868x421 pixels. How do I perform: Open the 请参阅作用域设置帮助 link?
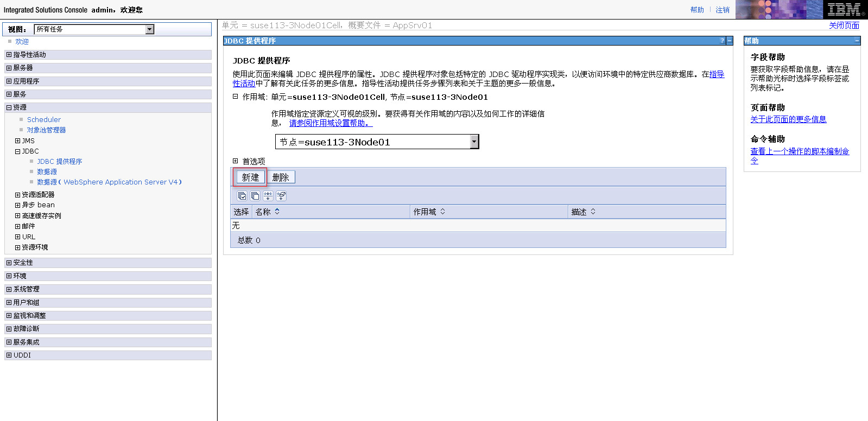(331, 123)
